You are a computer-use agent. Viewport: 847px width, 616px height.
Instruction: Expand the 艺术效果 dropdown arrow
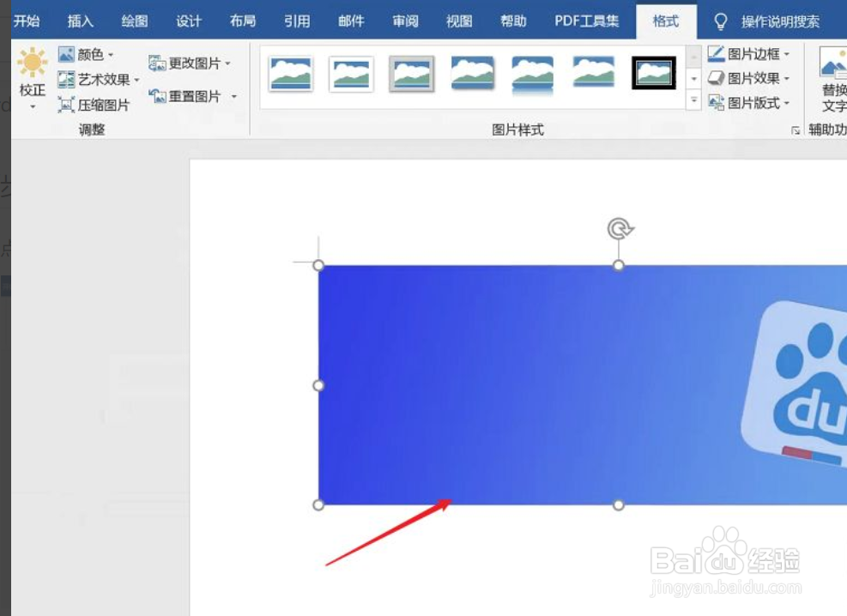[x=136, y=80]
